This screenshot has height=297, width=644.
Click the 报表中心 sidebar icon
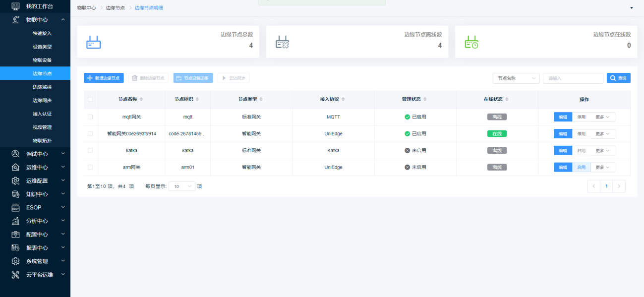click(x=15, y=247)
